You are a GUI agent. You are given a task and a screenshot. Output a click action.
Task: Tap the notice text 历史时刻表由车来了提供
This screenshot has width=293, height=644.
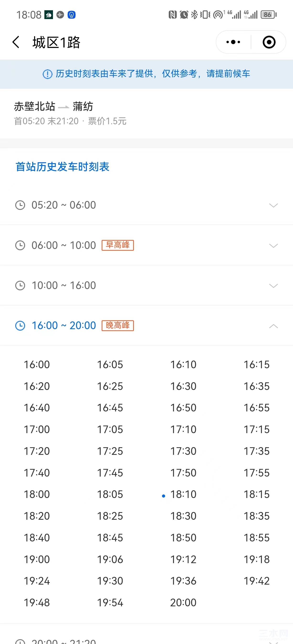[104, 74]
